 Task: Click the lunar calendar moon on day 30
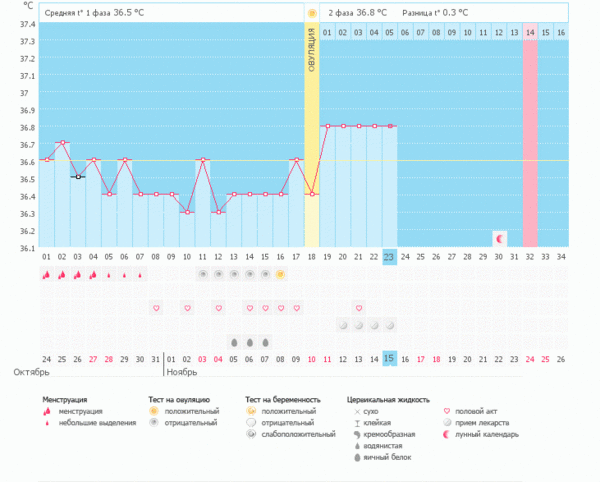click(x=499, y=237)
